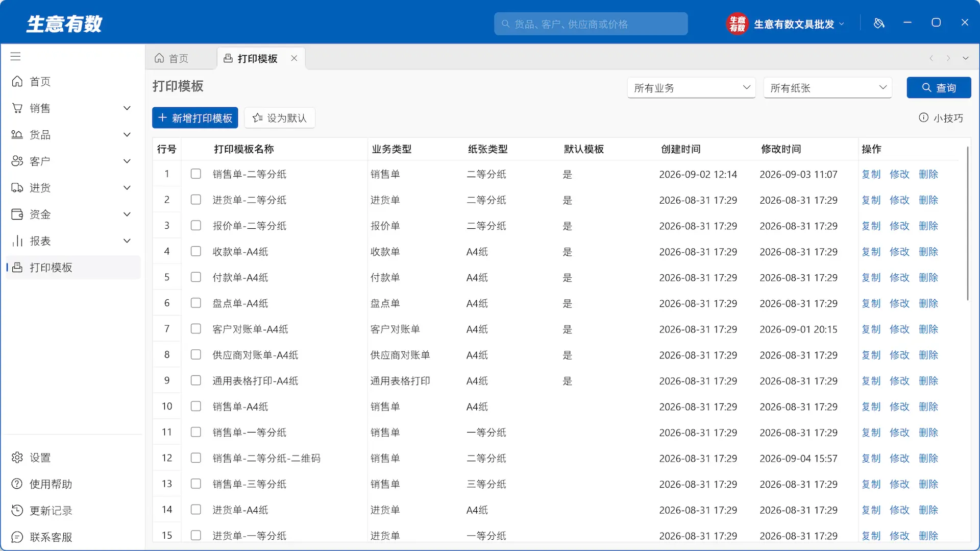Viewport: 980px width, 551px height.
Task: Click the 修改时间 column header
Action: pyautogui.click(x=781, y=149)
